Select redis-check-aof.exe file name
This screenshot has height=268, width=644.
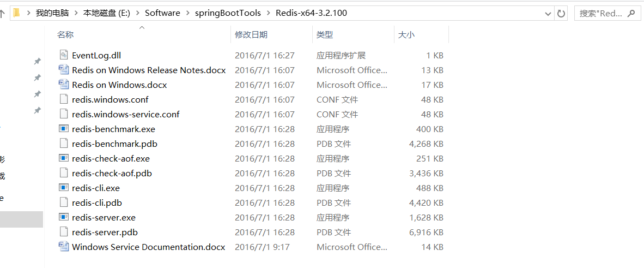click(111, 158)
